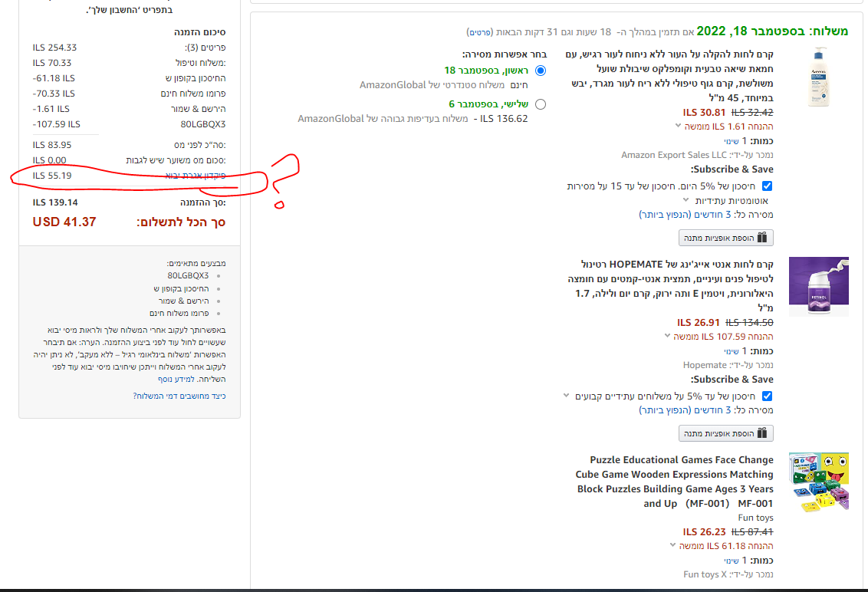Open shipping details link next to delivery date
Screen dimensions: 868x592
(x=480, y=32)
